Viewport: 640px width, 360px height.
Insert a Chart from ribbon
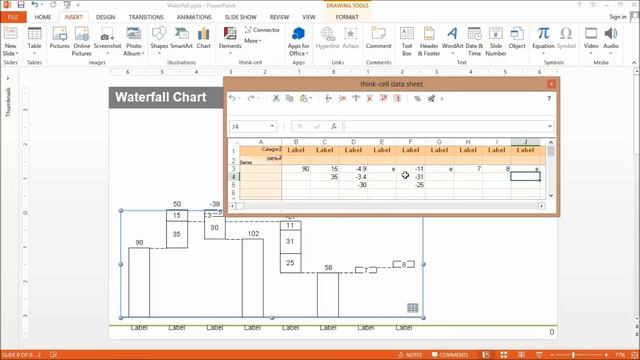tap(203, 38)
